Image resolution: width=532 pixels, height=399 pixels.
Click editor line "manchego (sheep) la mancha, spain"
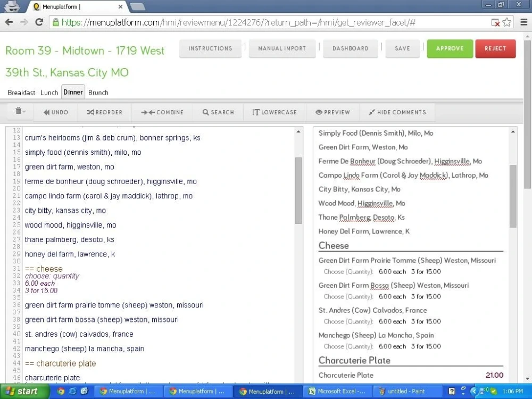click(85, 349)
